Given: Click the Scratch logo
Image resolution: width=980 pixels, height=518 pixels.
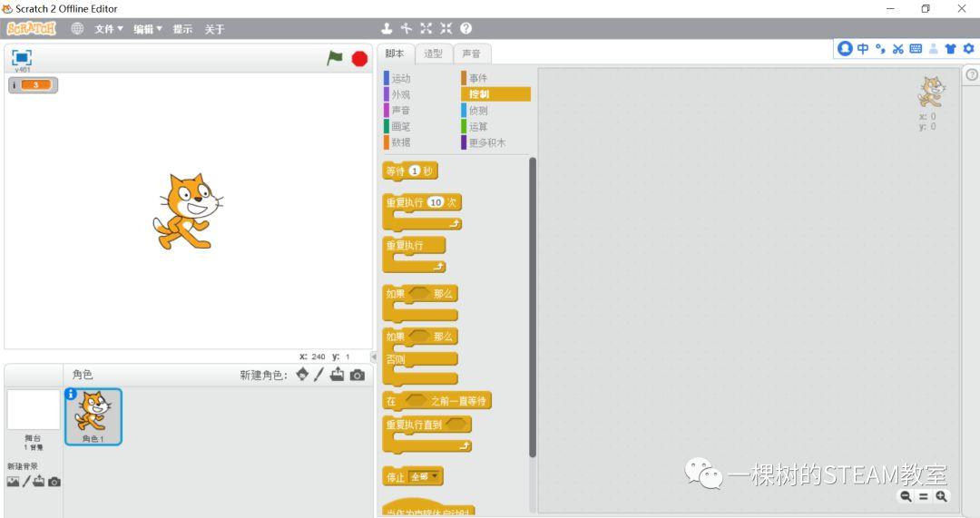Looking at the screenshot, I should click(x=31, y=29).
